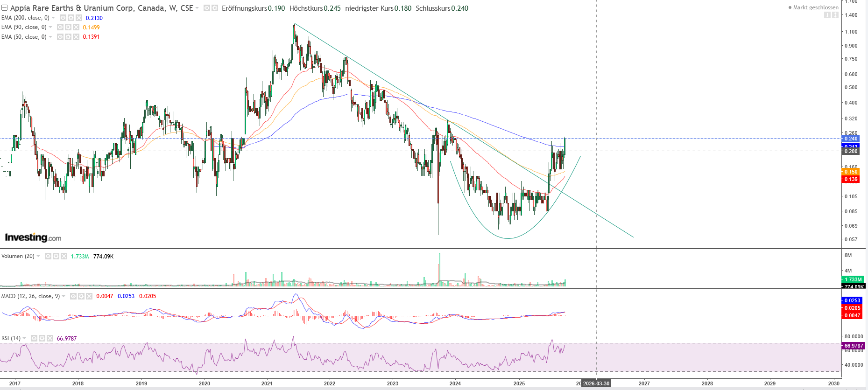Remove the RSI indicator with X icon

point(50,338)
